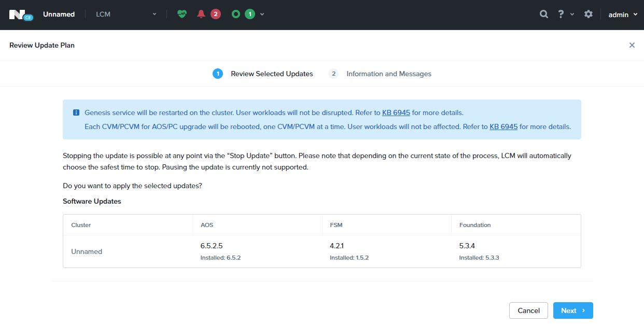Click AOS version 6.5.2.5
Image resolution: width=644 pixels, height=325 pixels.
[211, 246]
